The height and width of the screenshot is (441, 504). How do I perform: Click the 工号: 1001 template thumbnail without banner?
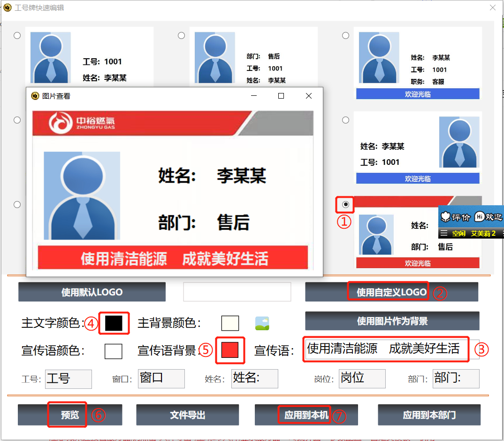click(89, 57)
